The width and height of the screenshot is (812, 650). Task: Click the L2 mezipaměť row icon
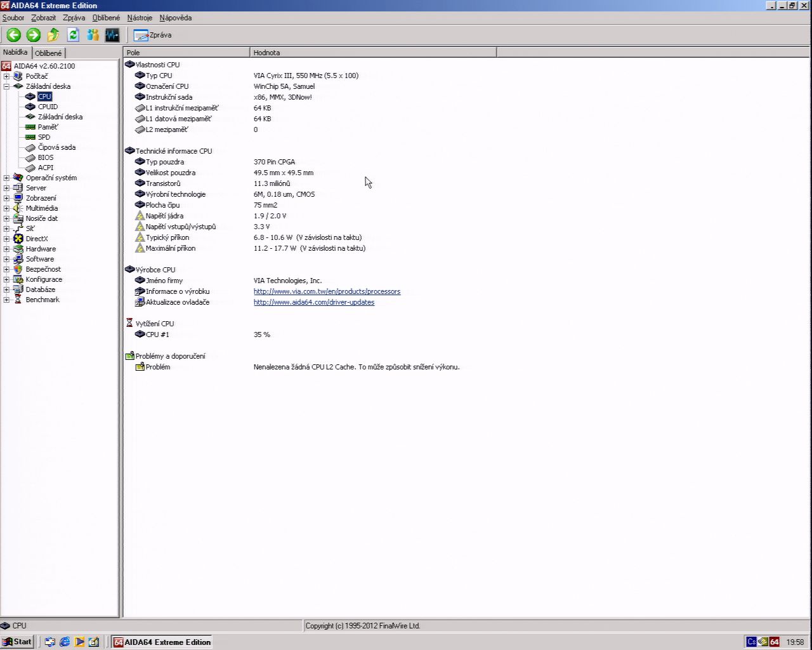(140, 129)
